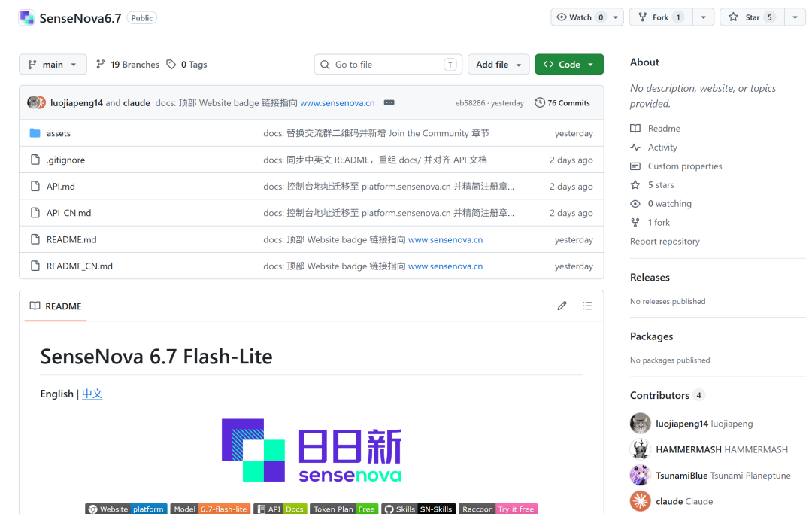The width and height of the screenshot is (812, 514).
Task: Click luojiapeng14 avatar in Contributors list
Action: pos(640,424)
